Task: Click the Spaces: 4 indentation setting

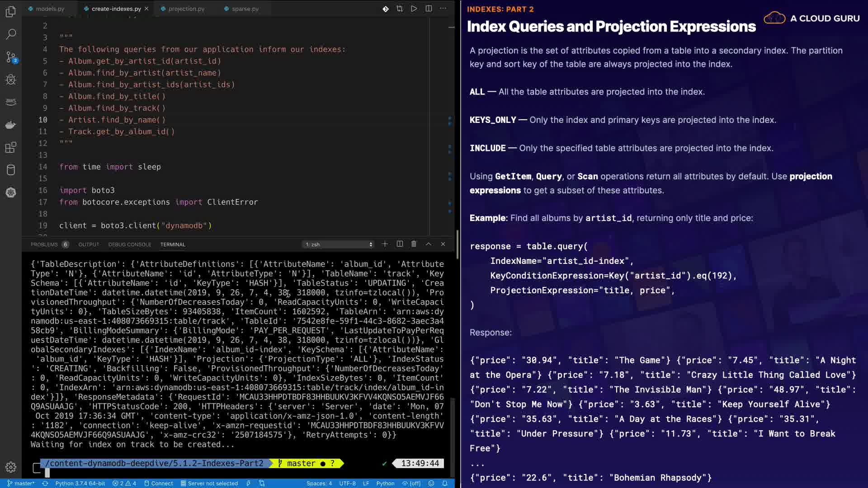Action: tap(319, 483)
